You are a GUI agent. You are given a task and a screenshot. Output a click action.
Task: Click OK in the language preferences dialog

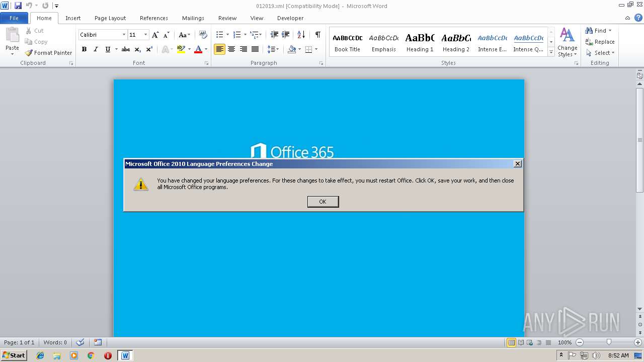(323, 202)
